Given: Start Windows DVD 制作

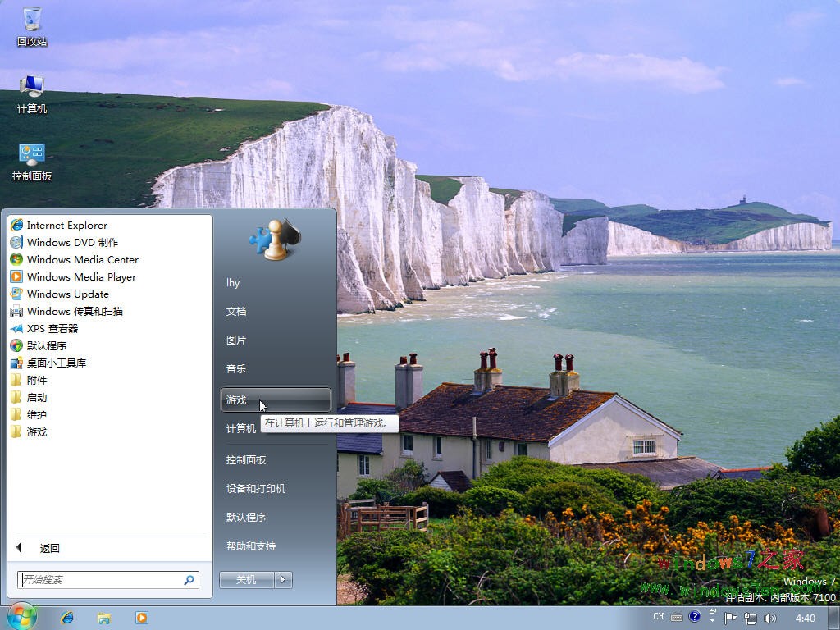Looking at the screenshot, I should pos(74,242).
